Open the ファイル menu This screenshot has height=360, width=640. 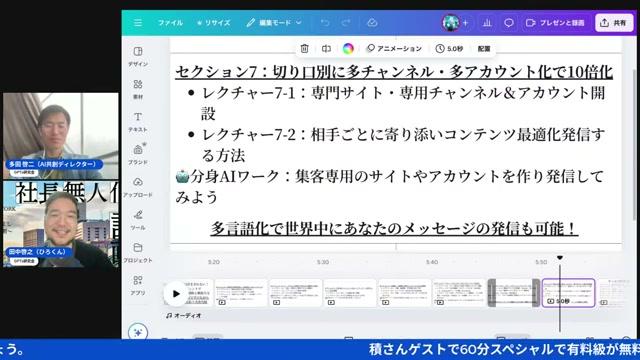point(170,23)
